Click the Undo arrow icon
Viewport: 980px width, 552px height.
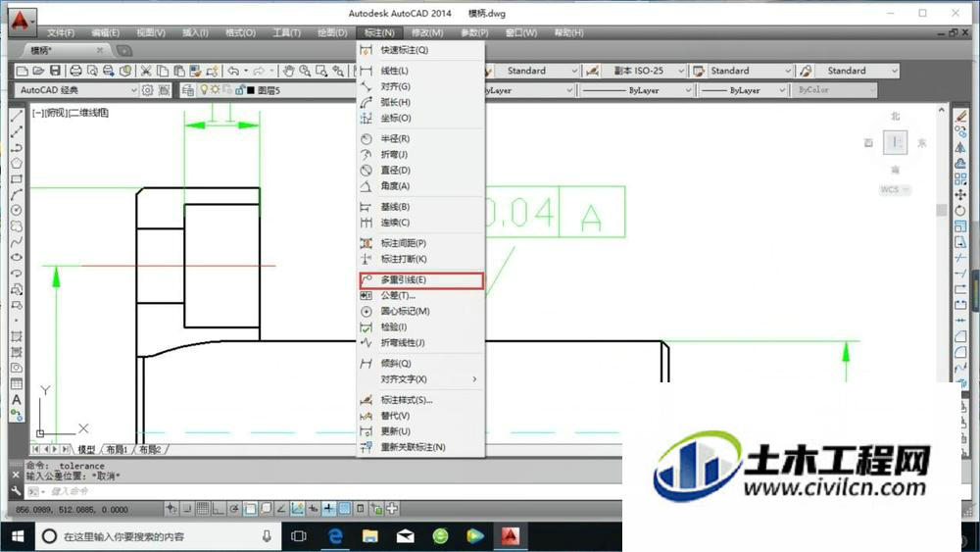tap(233, 71)
